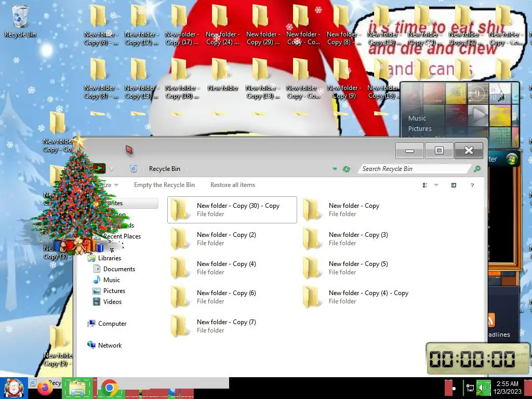Select New folder - Copy (2) in Recycle Bin window
The width and height of the screenshot is (532, 399).
[x=232, y=238]
